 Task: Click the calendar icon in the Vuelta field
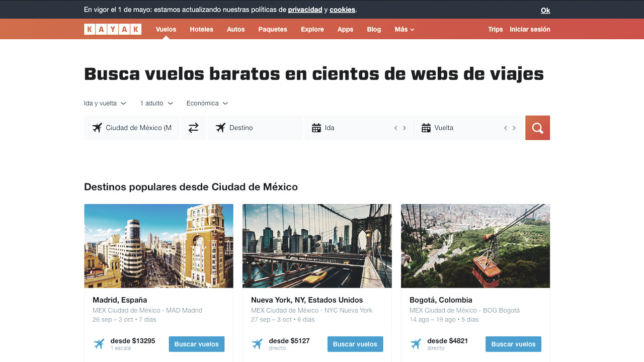point(426,128)
